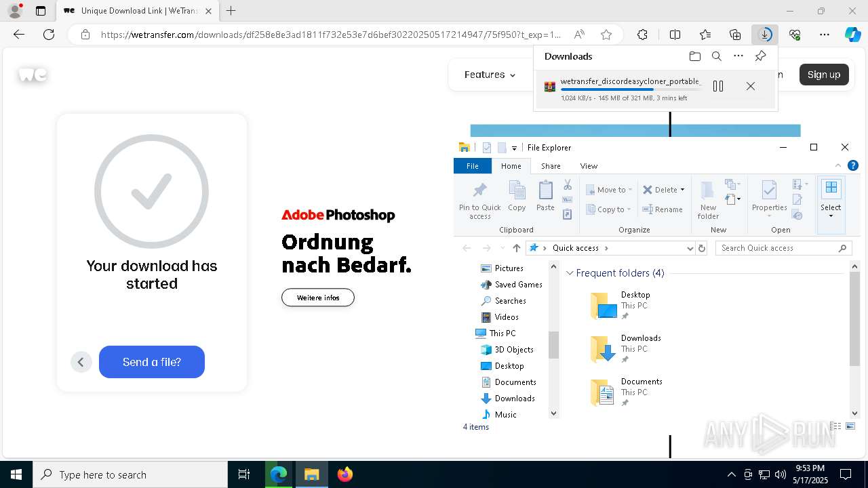This screenshot has height=488, width=868.
Task: Go up one folder level
Action: click(517, 248)
